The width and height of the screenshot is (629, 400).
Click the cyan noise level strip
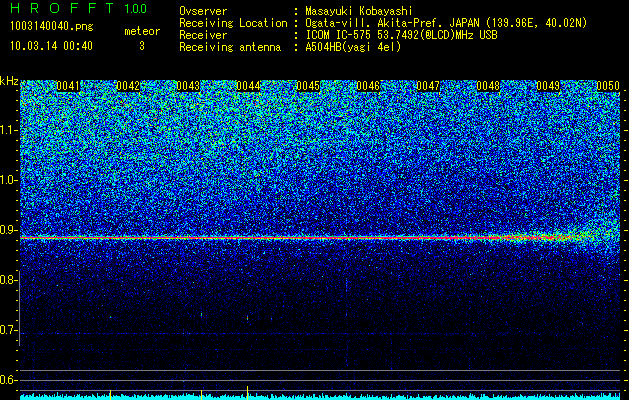coord(320,396)
